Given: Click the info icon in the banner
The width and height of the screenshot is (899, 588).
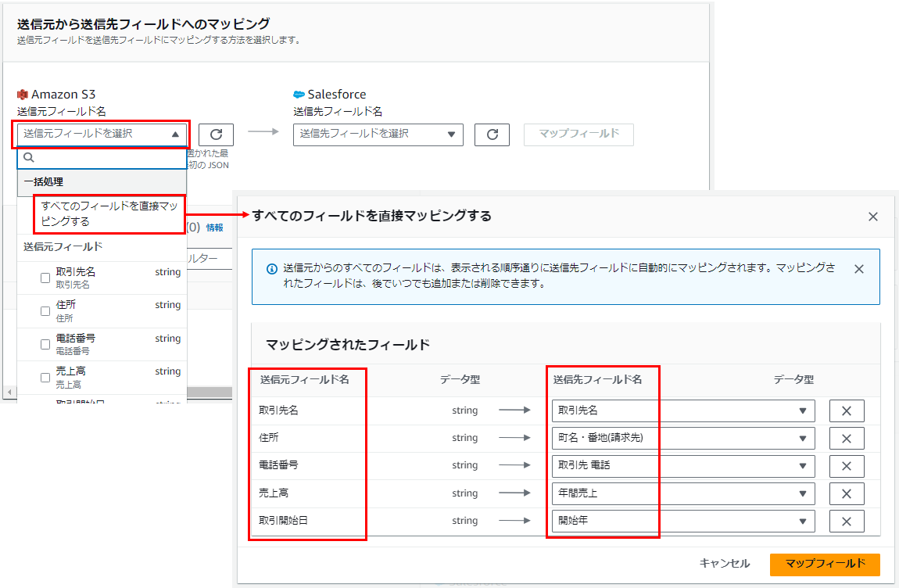Looking at the screenshot, I should pos(272,268).
